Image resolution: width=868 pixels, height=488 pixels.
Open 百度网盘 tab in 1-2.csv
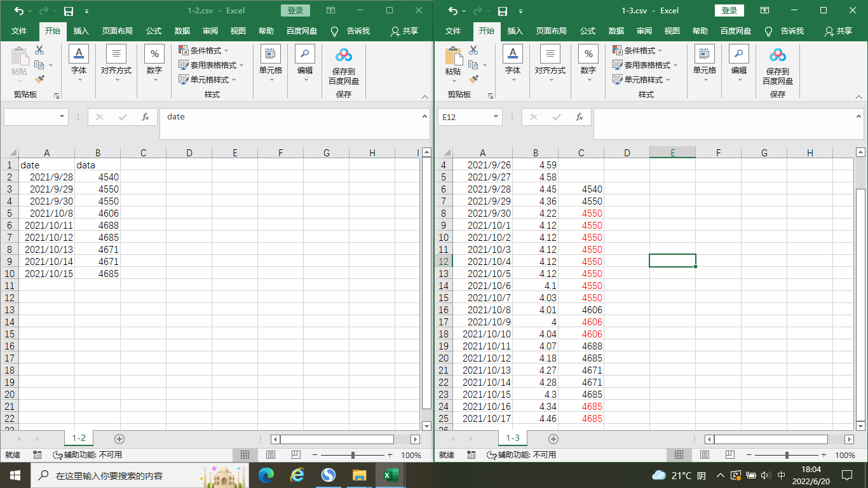click(x=302, y=31)
